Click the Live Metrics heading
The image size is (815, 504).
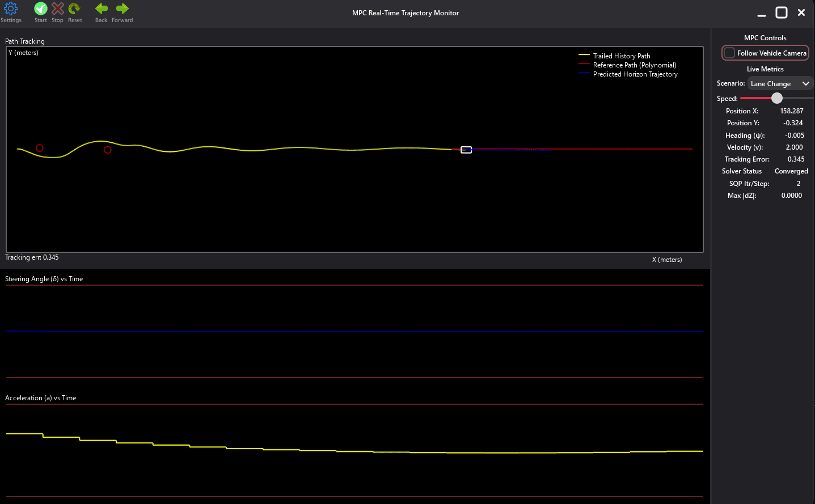coord(765,69)
